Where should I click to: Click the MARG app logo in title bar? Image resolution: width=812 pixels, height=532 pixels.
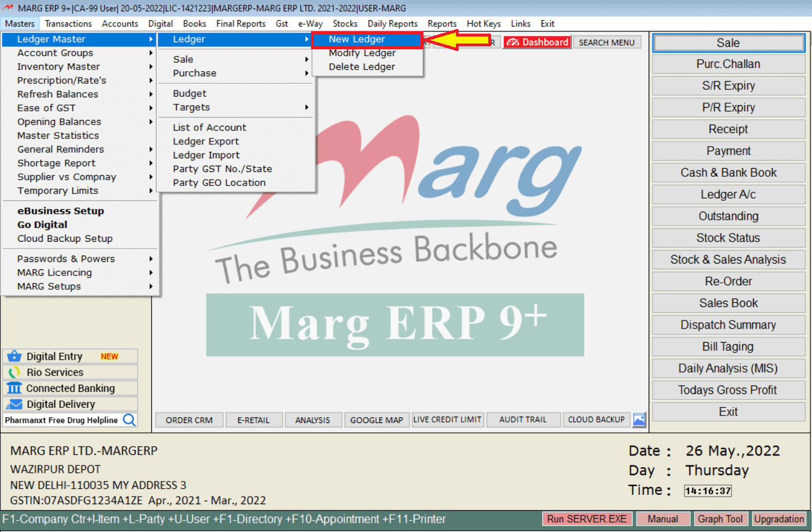click(x=8, y=8)
